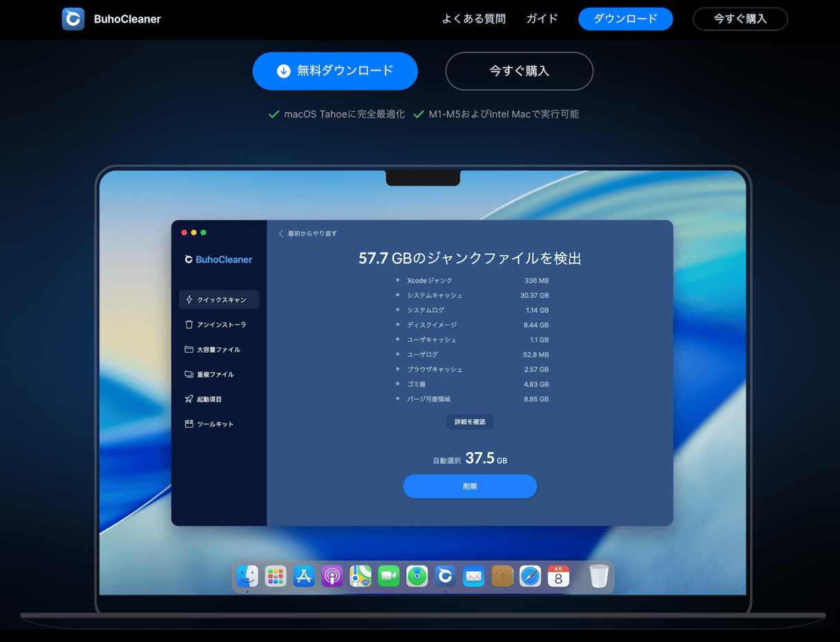Open 大容量ファイル in the sidebar
Screen dimensions: 840x642
219,349
